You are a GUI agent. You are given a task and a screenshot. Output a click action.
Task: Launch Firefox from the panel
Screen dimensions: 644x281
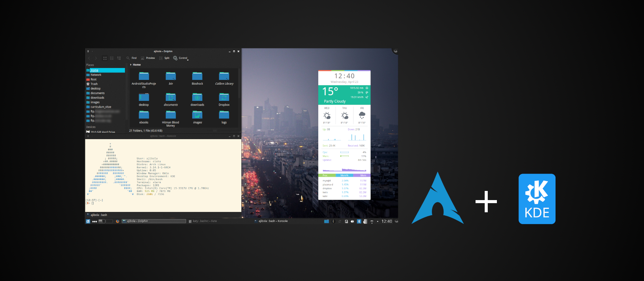[x=118, y=221]
